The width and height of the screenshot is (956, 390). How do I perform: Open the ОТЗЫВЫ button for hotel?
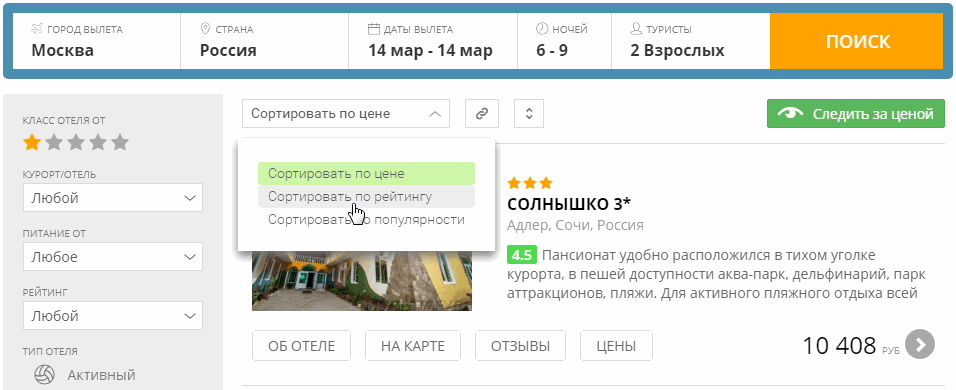[521, 346]
